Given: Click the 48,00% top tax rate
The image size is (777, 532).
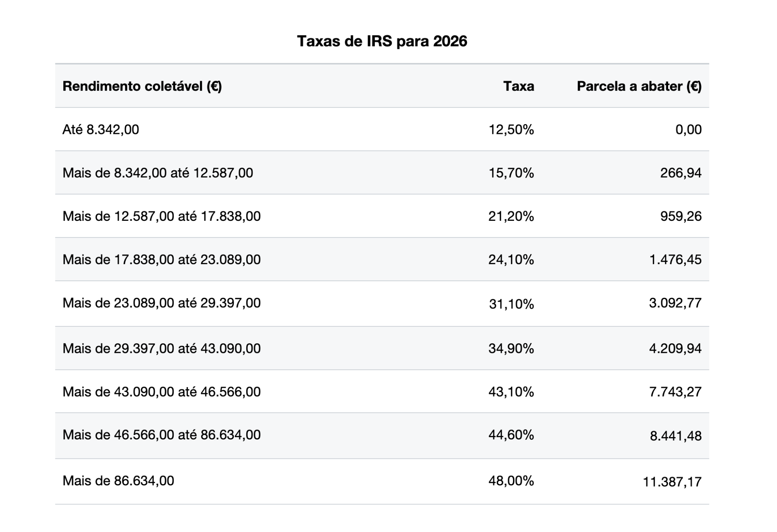Looking at the screenshot, I should tap(511, 481).
